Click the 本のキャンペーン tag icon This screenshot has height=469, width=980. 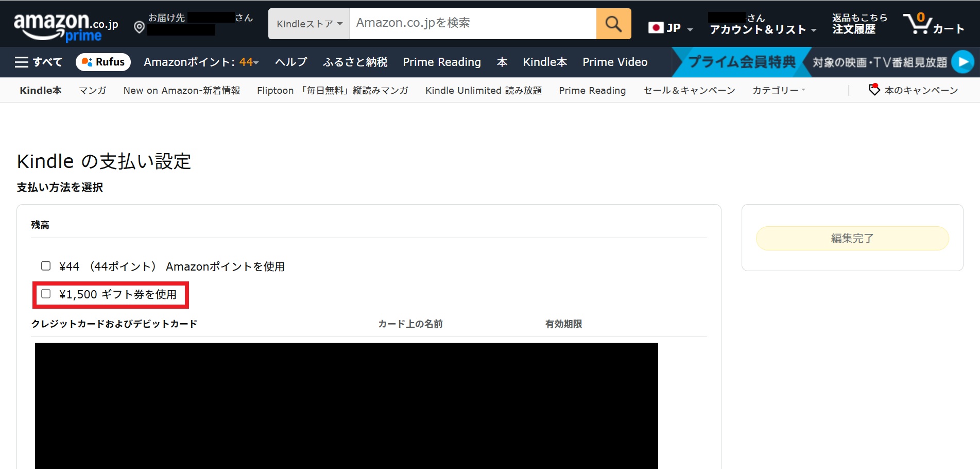pos(874,90)
